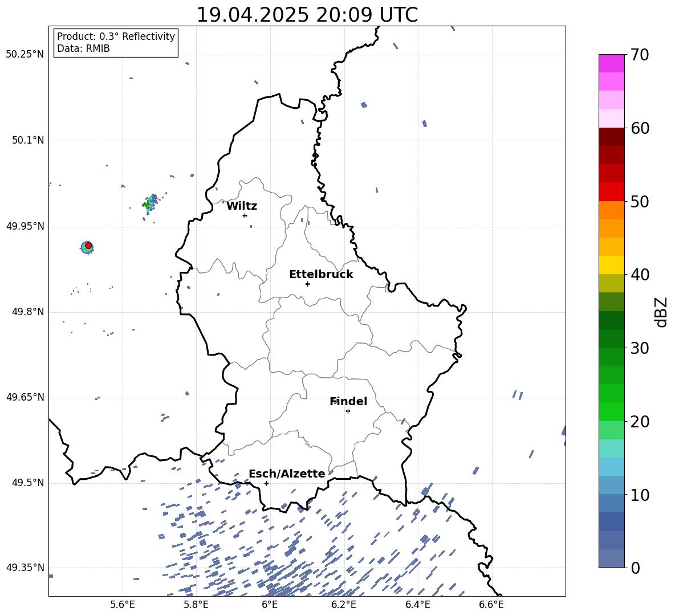Click the title text 19.04.2025 20:09 UTC
This screenshot has height=616, width=675.
click(x=307, y=15)
